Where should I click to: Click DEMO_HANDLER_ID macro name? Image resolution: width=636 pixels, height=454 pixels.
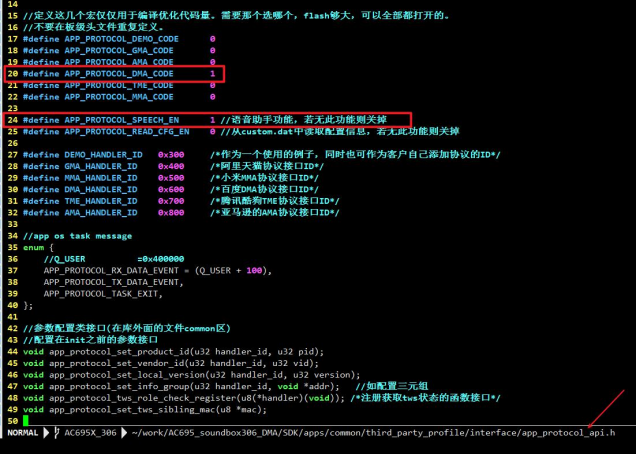click(103, 155)
